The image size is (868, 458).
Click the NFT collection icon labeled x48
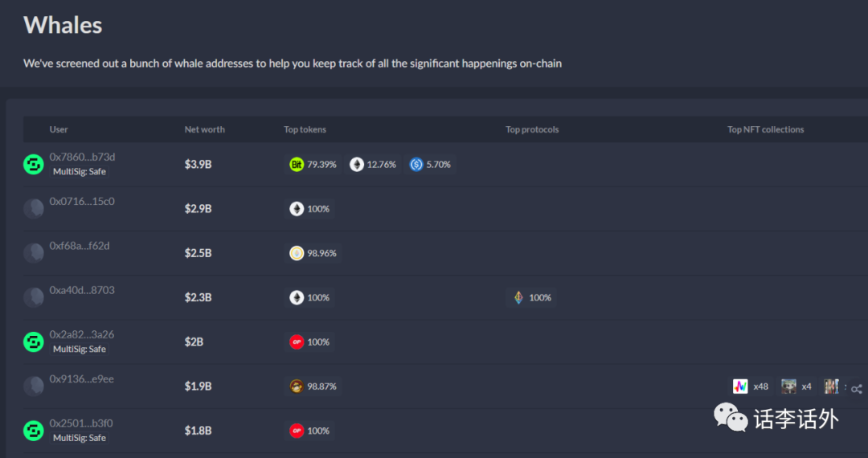[x=740, y=386]
